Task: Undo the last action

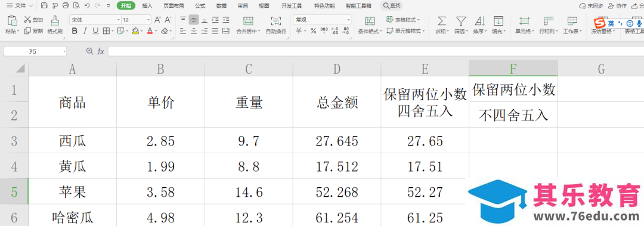Action: click(x=86, y=6)
